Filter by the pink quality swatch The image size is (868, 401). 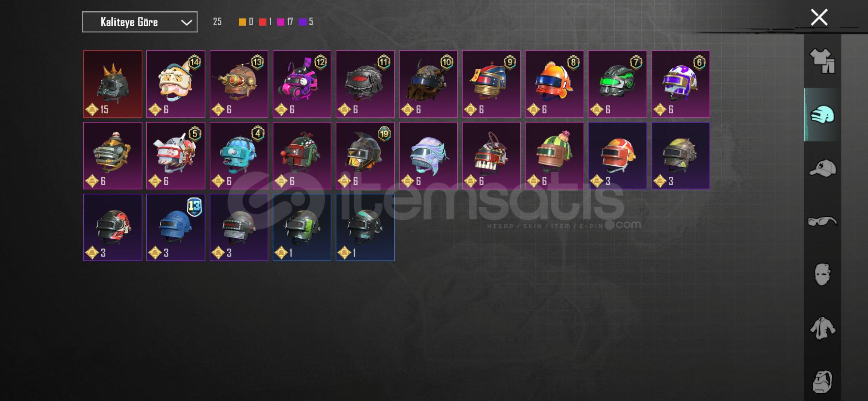coord(280,22)
